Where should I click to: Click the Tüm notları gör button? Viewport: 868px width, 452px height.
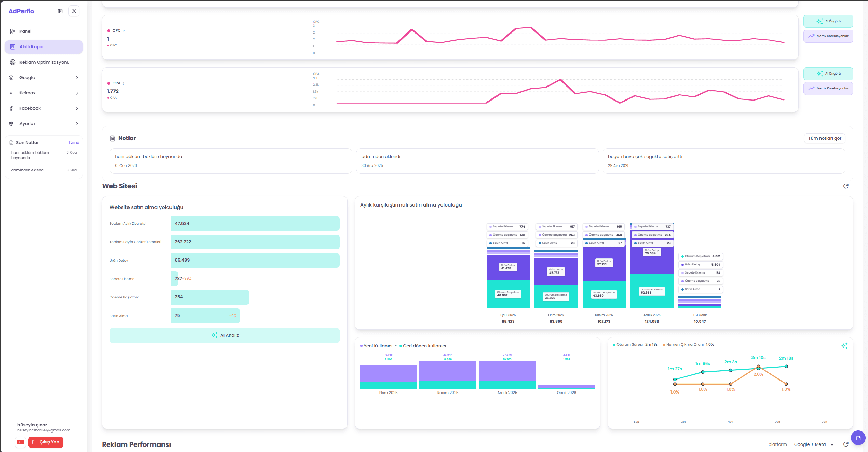(824, 138)
